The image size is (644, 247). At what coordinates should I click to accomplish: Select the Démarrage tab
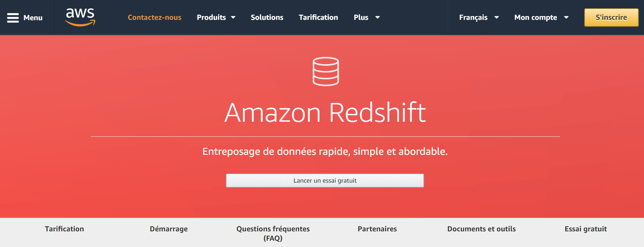tap(169, 229)
